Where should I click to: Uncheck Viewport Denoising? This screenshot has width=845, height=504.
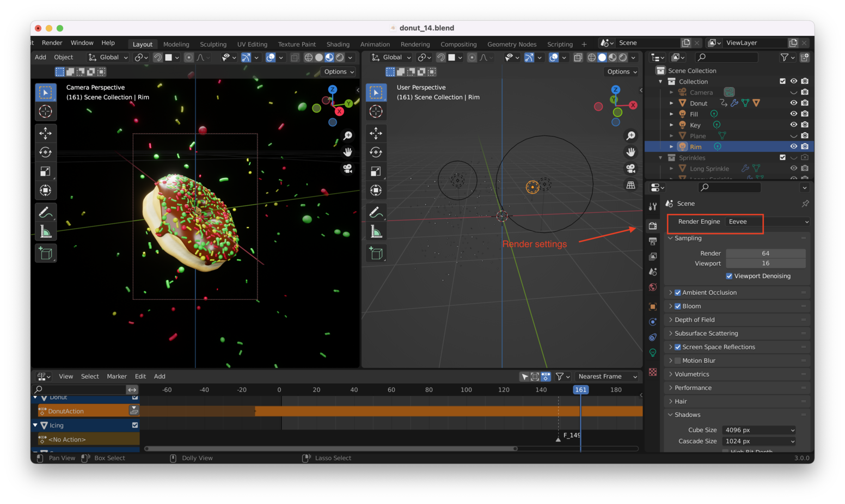(730, 276)
